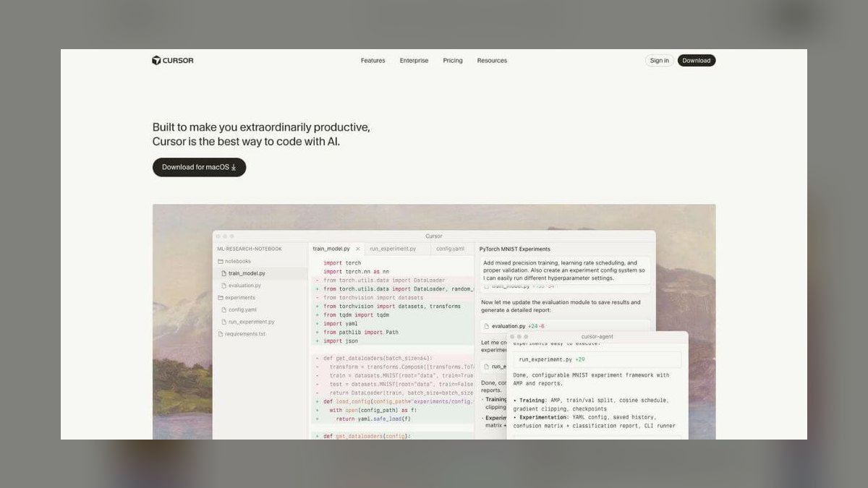
Task: Switch to the train_model.py editor tab
Action: [331, 249]
